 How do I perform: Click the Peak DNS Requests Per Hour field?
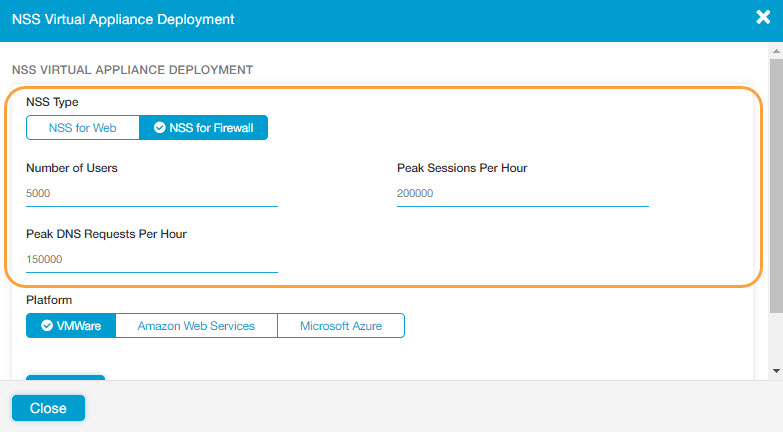(151, 260)
